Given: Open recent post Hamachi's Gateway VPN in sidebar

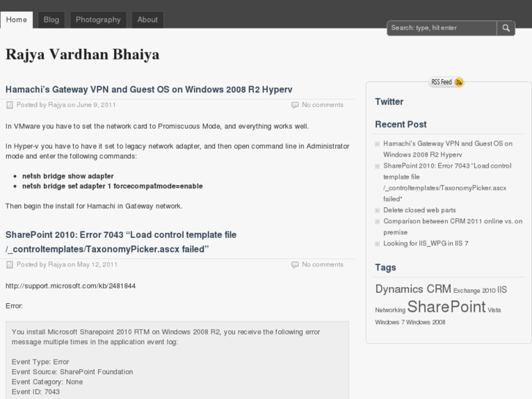Looking at the screenshot, I should [448, 149].
